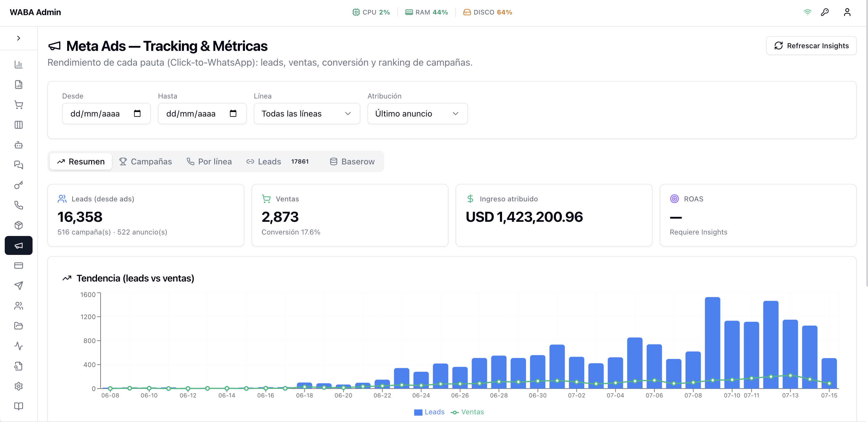The width and height of the screenshot is (868, 422).
Task: Click the USD 1,423,200.96 income value
Action: [524, 217]
